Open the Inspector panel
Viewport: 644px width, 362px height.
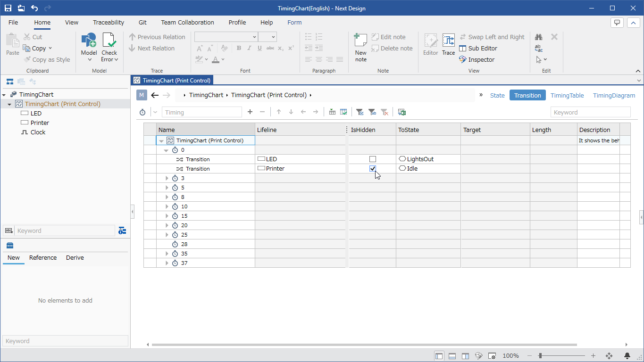tap(477, 59)
